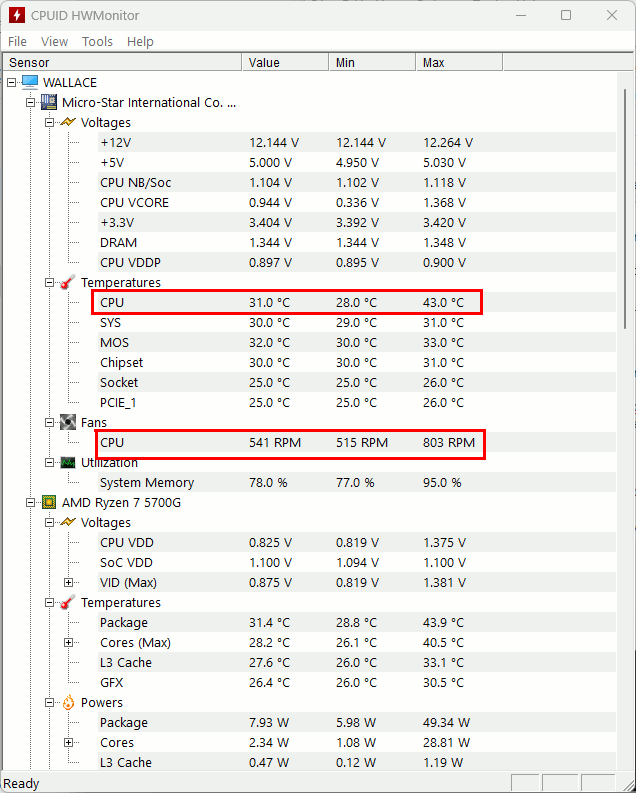Click the Sensor column header

pos(122,62)
